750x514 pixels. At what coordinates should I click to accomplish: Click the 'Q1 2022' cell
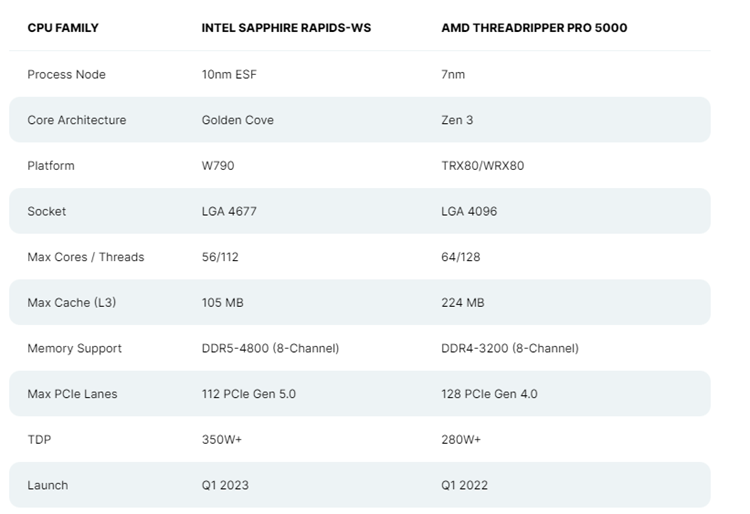click(x=464, y=485)
